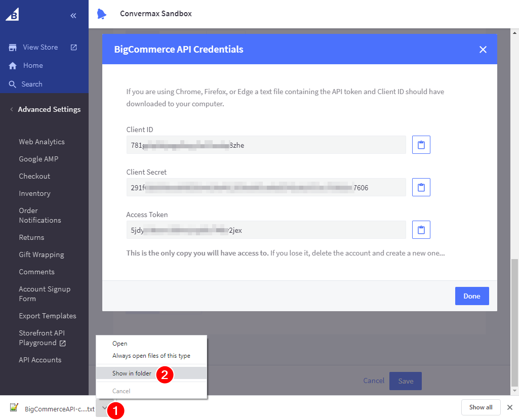Viewport: 519px width, 420px height.
Task: Click the Advanced Settings heading
Action: tap(49, 109)
